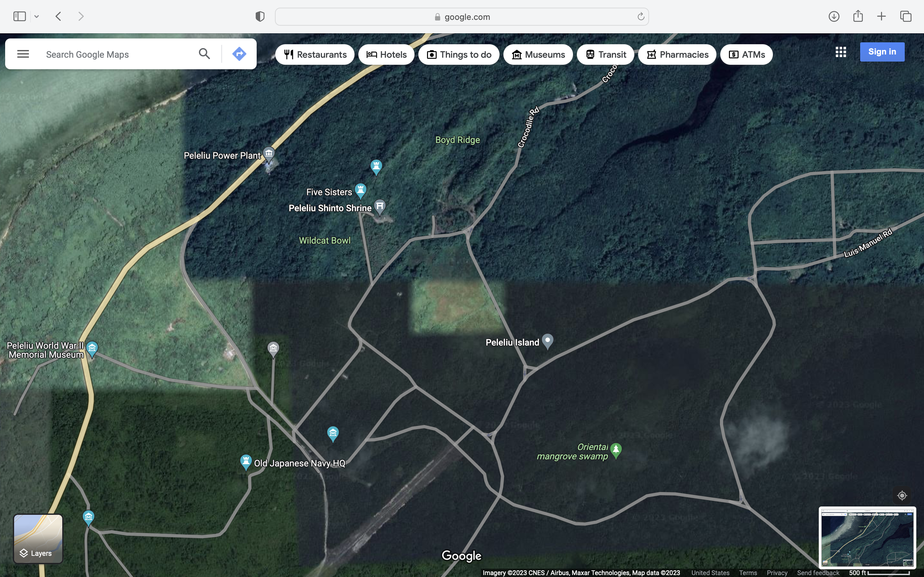Open the Safari tab overview
Screen dimensions: 924x577
(x=906, y=16)
